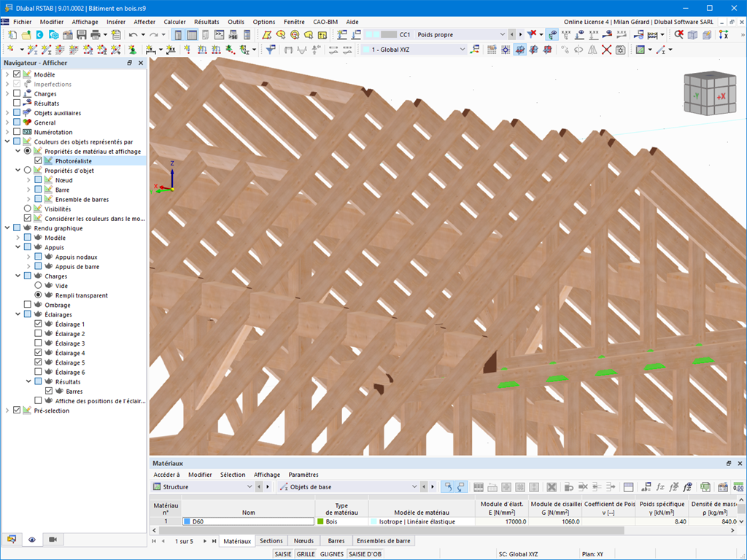This screenshot has width=747, height=560.
Task: Click the Undo arrow icon
Action: [133, 35]
